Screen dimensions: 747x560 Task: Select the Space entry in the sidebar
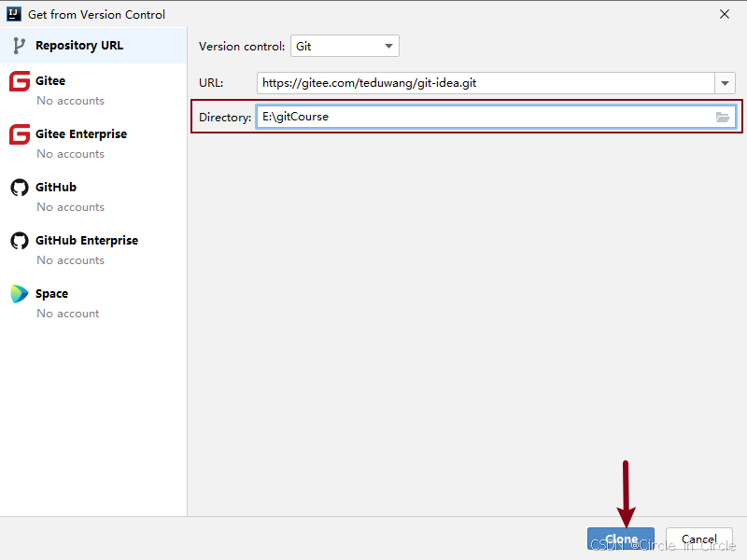(52, 294)
